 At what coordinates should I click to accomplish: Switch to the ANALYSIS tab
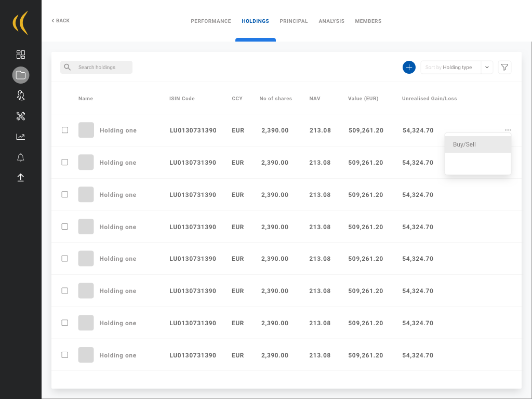tap(331, 21)
